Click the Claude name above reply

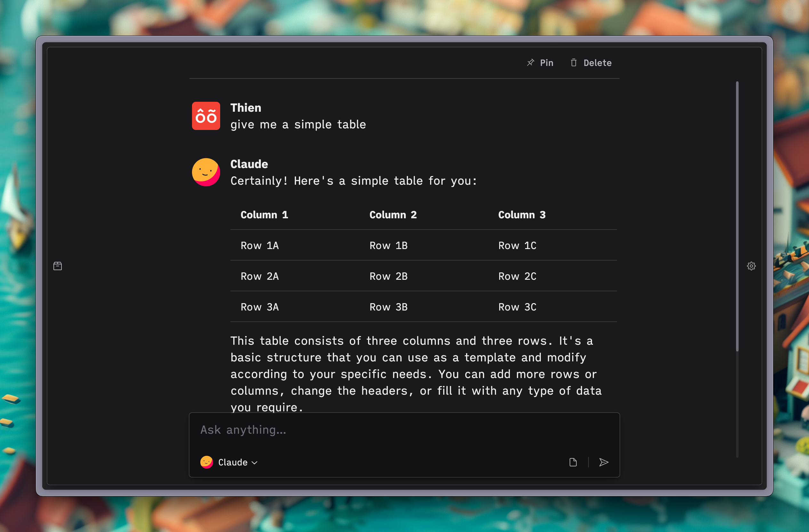point(249,164)
